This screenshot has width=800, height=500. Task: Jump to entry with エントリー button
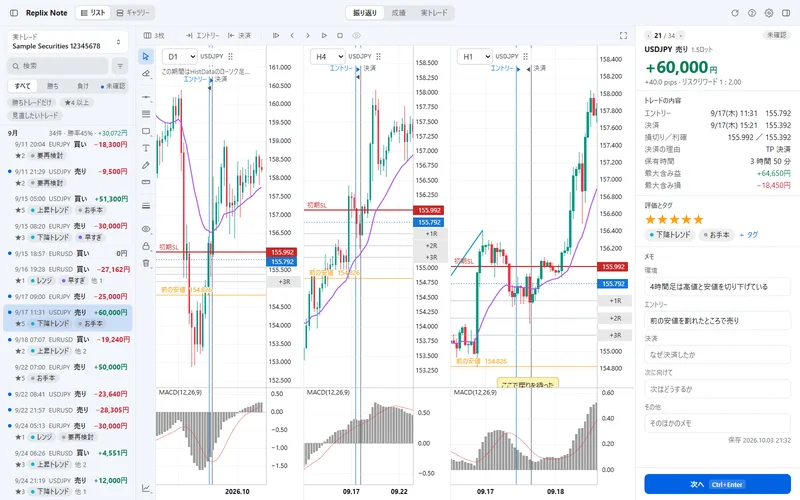[x=202, y=36]
